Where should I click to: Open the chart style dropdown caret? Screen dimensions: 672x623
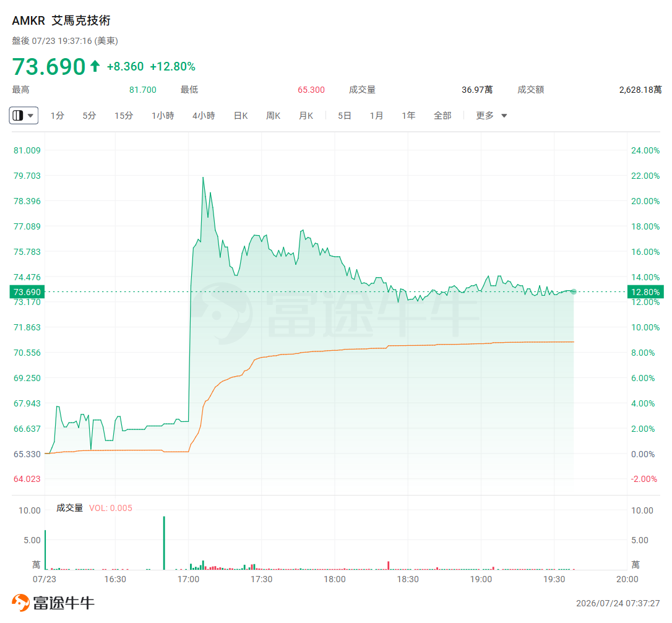(30, 116)
